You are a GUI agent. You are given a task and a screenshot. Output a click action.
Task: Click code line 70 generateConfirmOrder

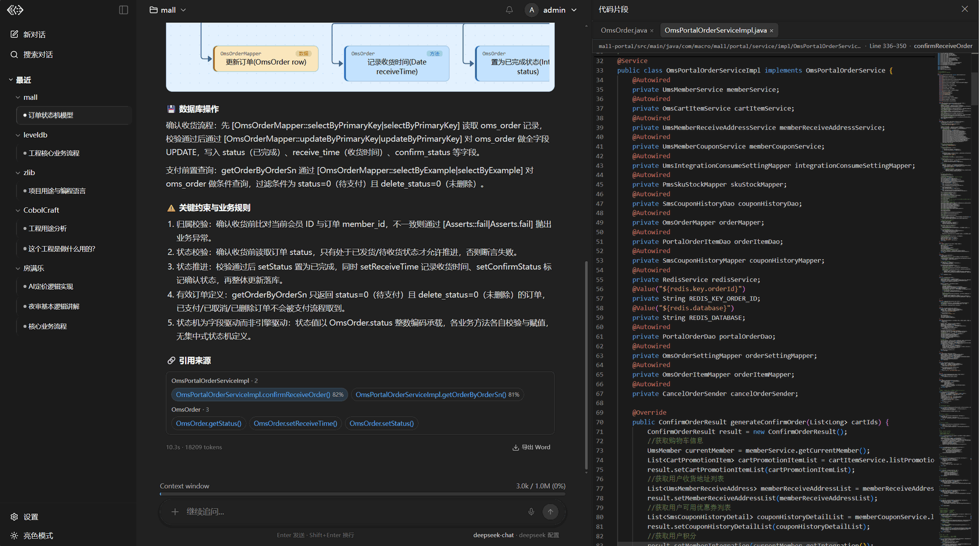click(761, 422)
